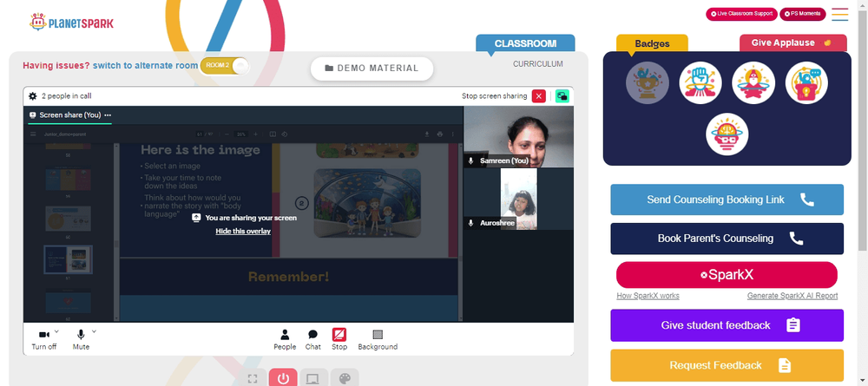Select Auroshree video tile
This screenshot has width=868, height=386.
pyautogui.click(x=518, y=200)
